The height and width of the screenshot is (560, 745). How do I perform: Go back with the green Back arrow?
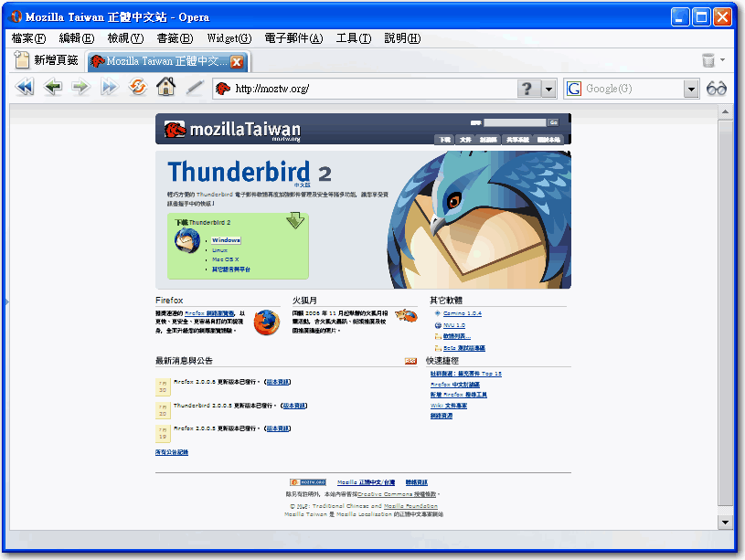(53, 88)
